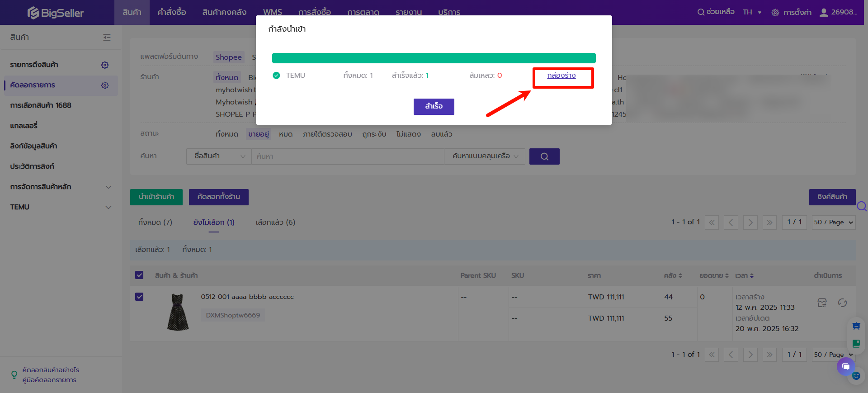
Task: Toggle the select-all checkbox in table header
Action: (139, 275)
